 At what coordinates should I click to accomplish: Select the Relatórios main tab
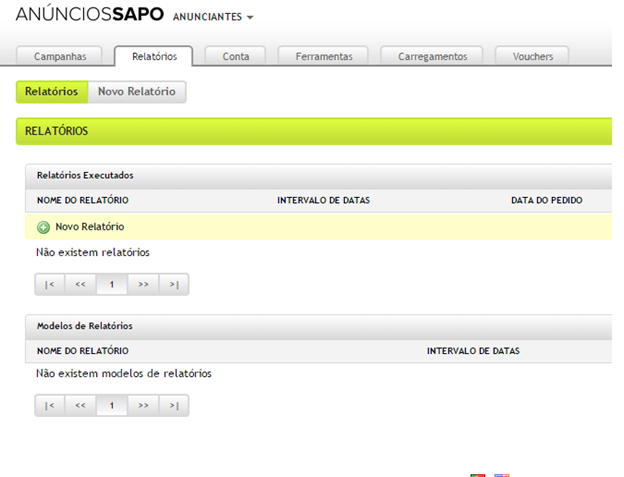(153, 56)
